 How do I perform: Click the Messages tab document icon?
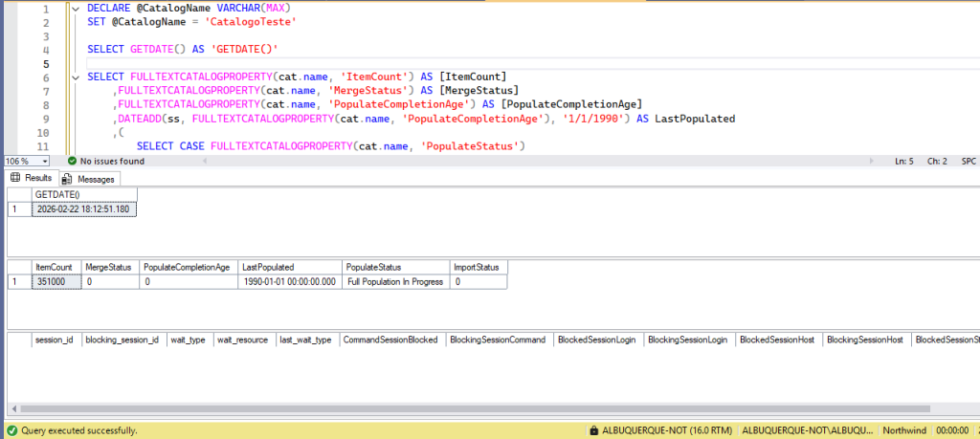(x=67, y=179)
